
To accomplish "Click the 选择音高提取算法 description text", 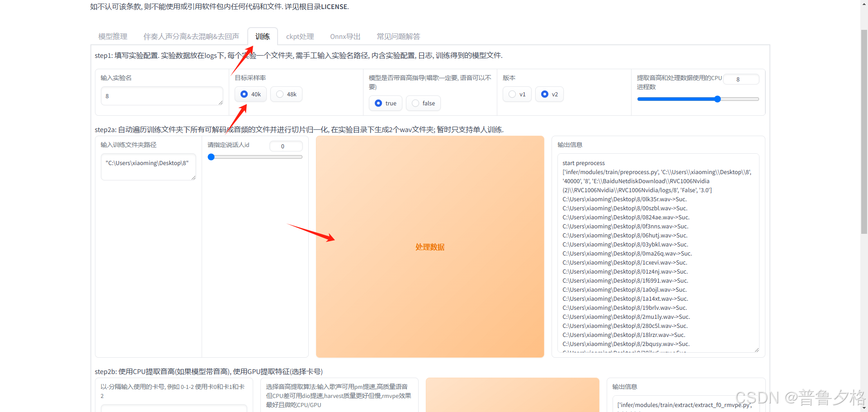I will [339, 396].
